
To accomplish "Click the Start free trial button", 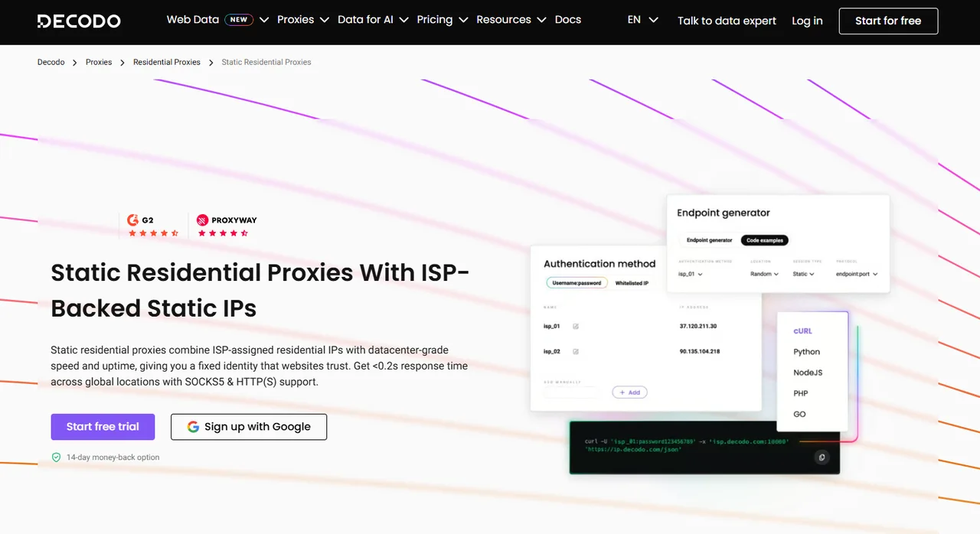I will click(103, 427).
